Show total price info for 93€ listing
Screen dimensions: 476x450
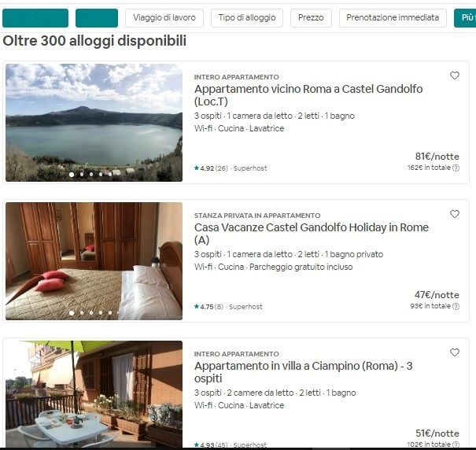456,306
